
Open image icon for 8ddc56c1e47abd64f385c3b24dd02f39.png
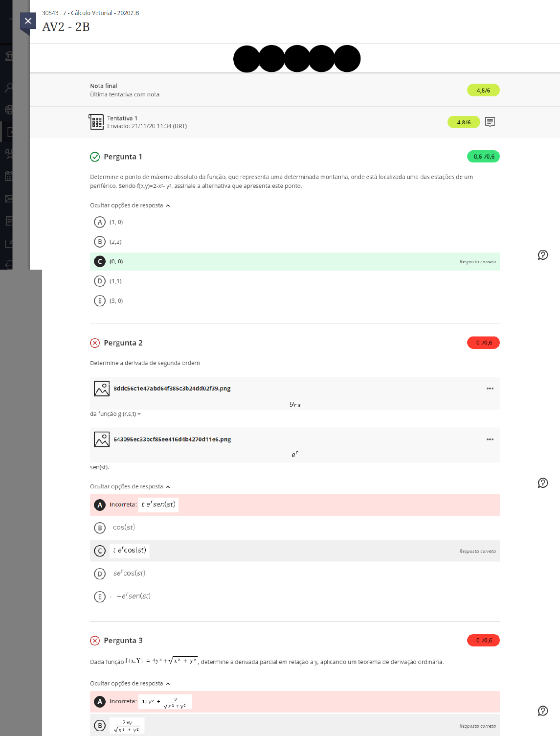tap(102, 389)
